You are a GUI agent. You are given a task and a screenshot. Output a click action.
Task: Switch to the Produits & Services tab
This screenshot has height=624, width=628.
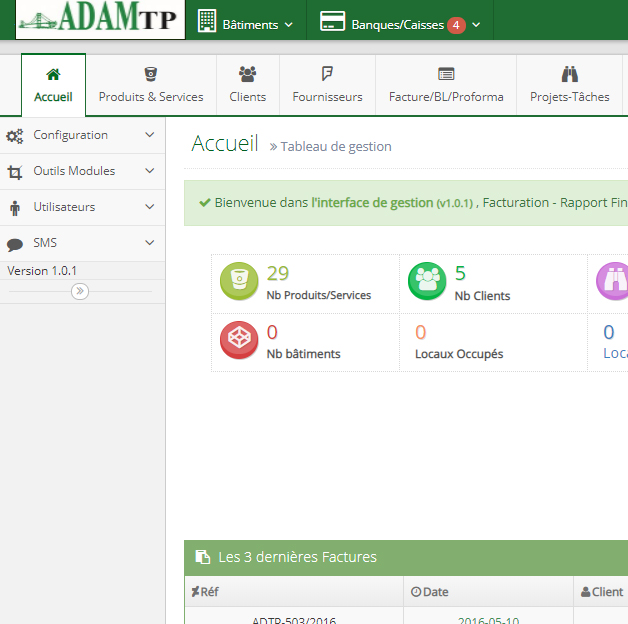[151, 86]
